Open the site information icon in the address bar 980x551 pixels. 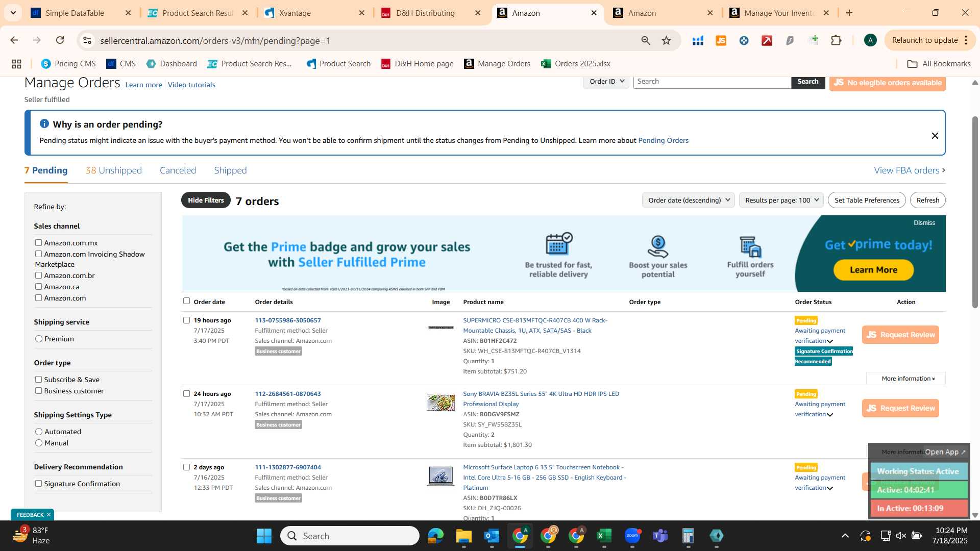87,40
